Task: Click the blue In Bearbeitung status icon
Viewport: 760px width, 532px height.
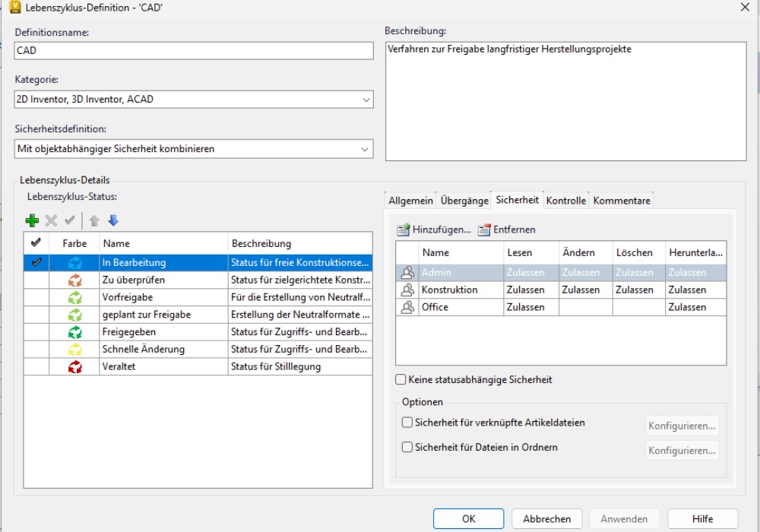Action: click(x=74, y=262)
